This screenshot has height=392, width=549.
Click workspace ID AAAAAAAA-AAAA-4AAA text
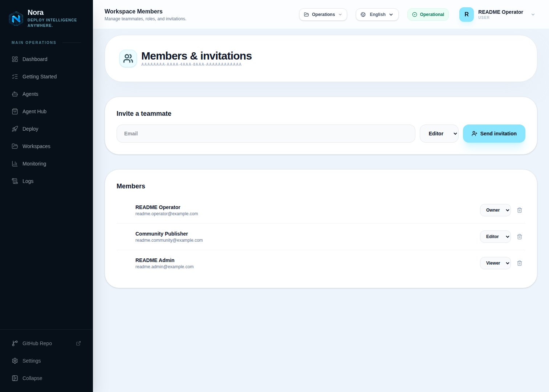click(191, 64)
